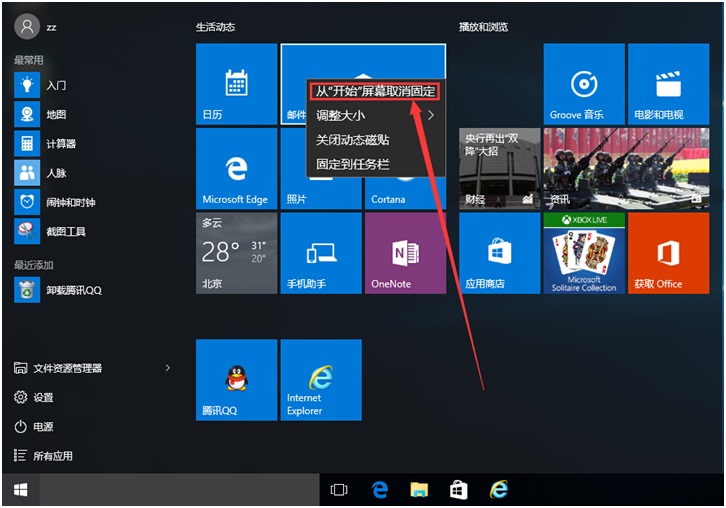Expand 文件资源管理器 jump list arrow
The width and height of the screenshot is (726, 508).
pyautogui.click(x=167, y=368)
